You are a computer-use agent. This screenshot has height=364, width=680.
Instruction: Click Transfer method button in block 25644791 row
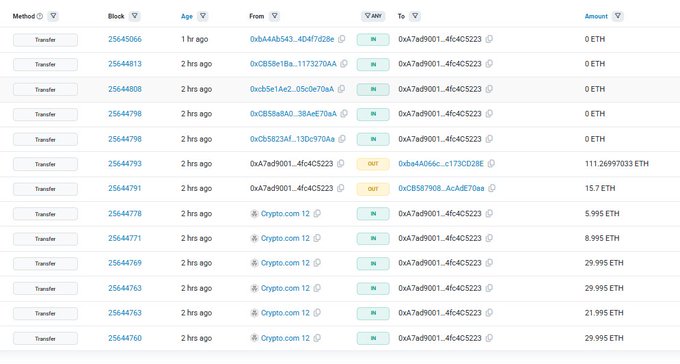coord(46,189)
